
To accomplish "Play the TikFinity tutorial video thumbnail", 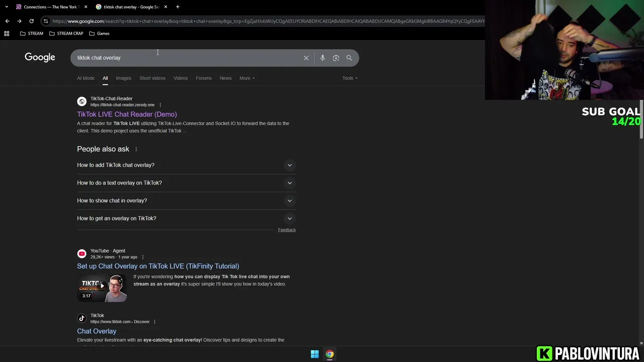I will point(102,287).
